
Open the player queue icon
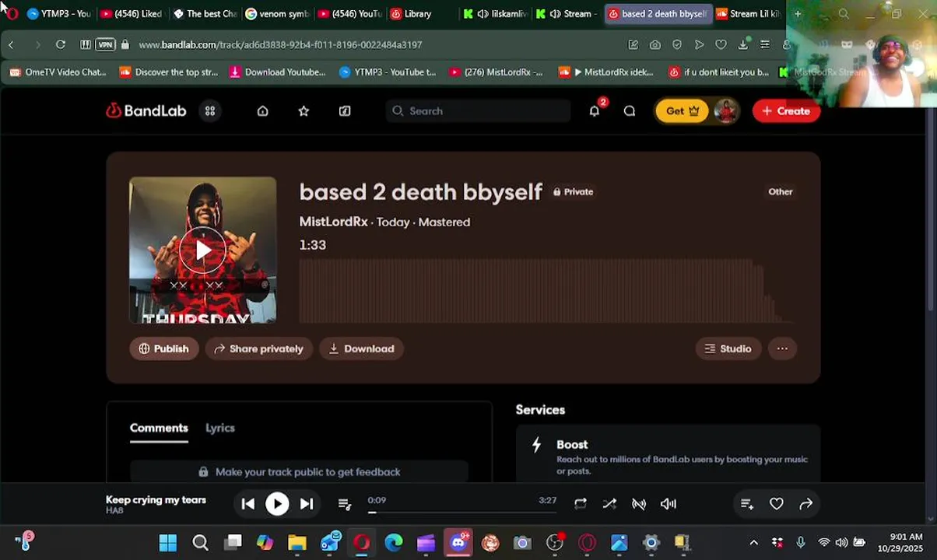point(345,504)
